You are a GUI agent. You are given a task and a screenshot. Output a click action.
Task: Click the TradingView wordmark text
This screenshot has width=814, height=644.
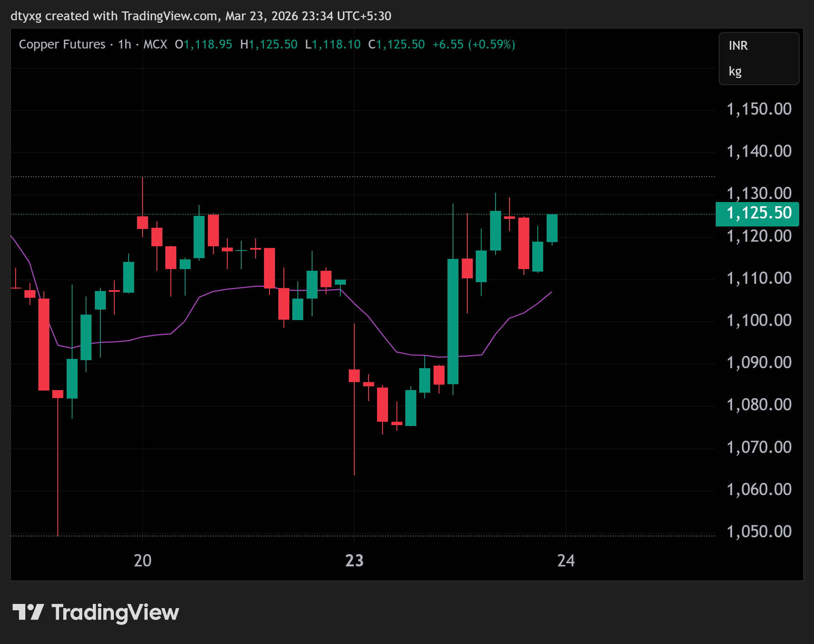pos(115,612)
